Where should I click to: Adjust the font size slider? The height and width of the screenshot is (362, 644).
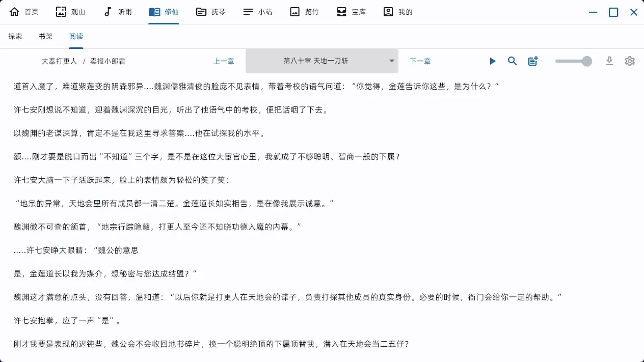[572, 61]
